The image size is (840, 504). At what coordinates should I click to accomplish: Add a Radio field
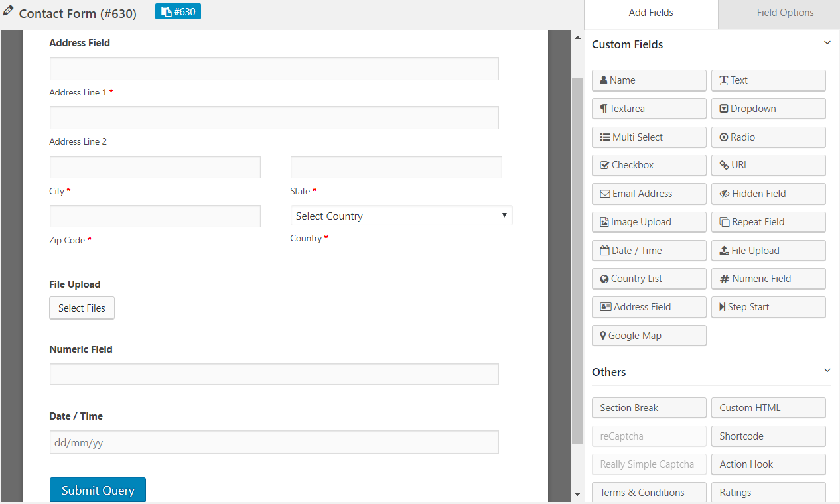(768, 137)
